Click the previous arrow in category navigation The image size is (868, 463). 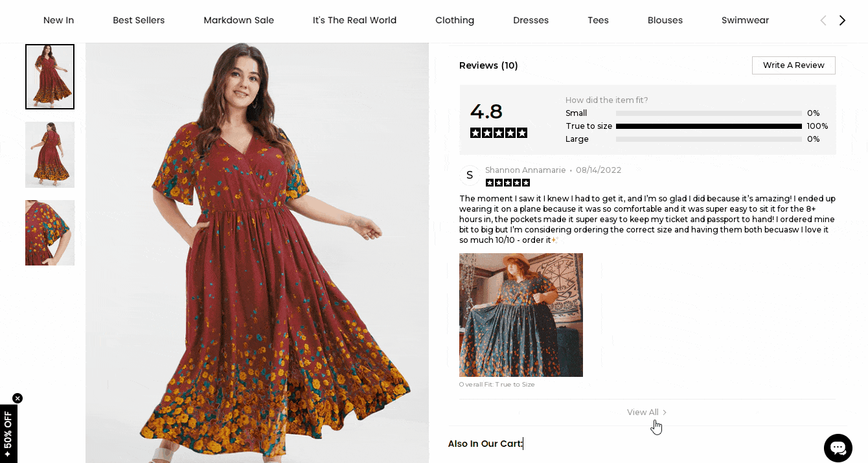pyautogui.click(x=823, y=20)
